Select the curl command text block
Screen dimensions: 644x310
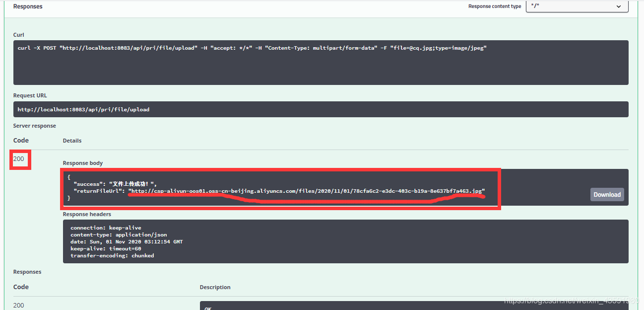[x=321, y=63]
